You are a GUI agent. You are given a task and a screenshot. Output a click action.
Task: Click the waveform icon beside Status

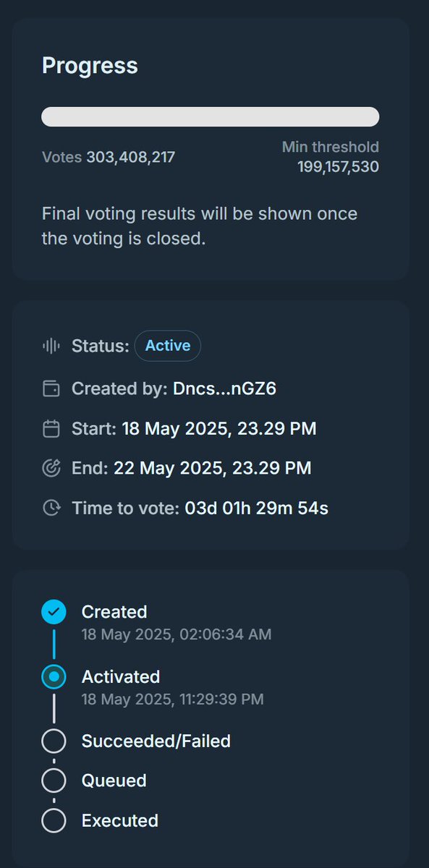click(x=51, y=346)
